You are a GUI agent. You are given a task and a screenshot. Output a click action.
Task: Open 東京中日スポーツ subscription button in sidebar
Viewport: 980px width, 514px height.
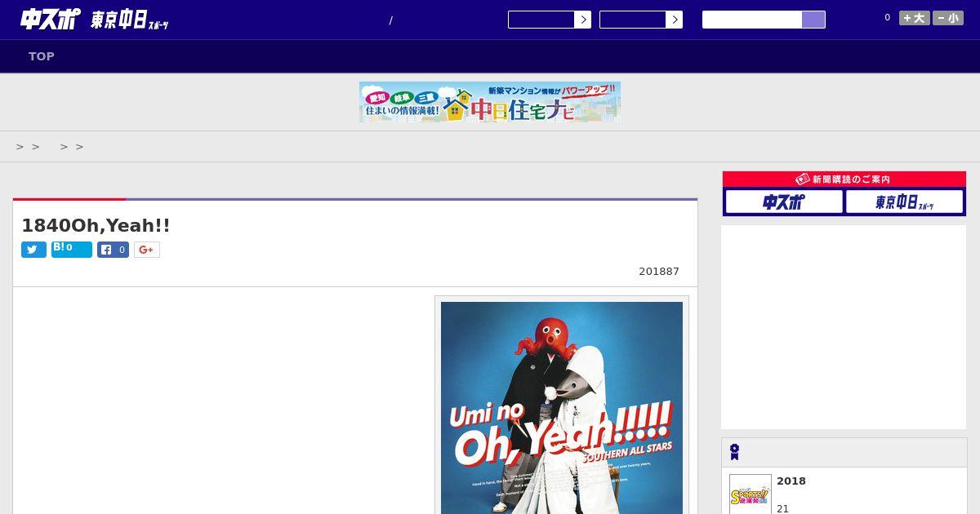[x=904, y=202]
